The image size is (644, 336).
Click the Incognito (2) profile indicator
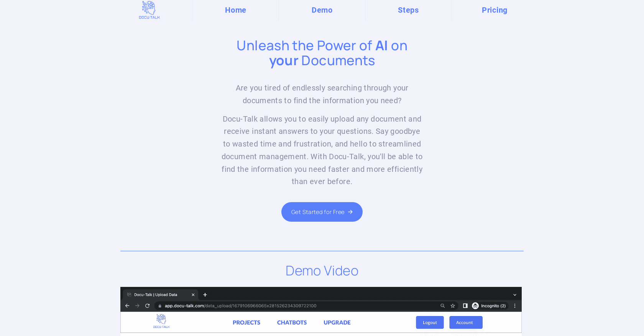[490, 306]
